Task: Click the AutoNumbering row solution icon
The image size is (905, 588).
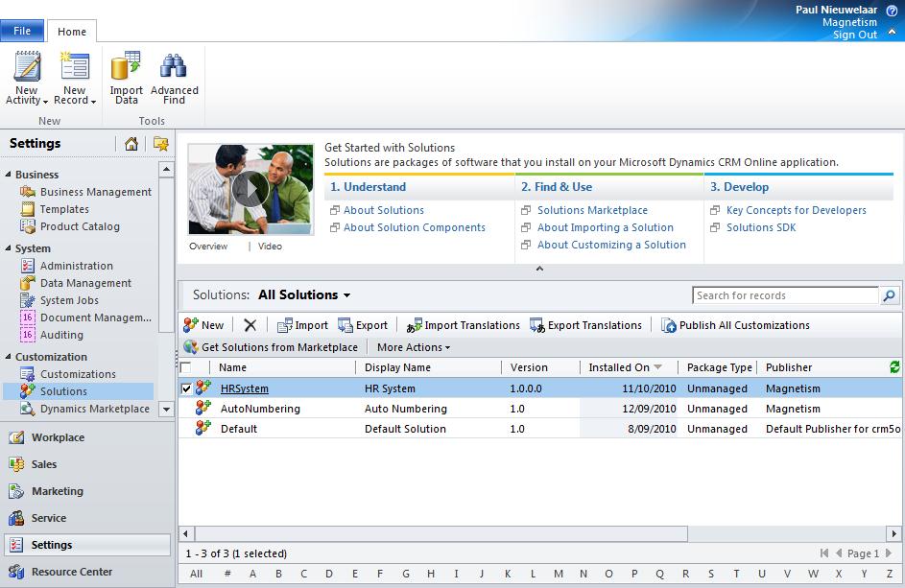Action: coord(203,408)
